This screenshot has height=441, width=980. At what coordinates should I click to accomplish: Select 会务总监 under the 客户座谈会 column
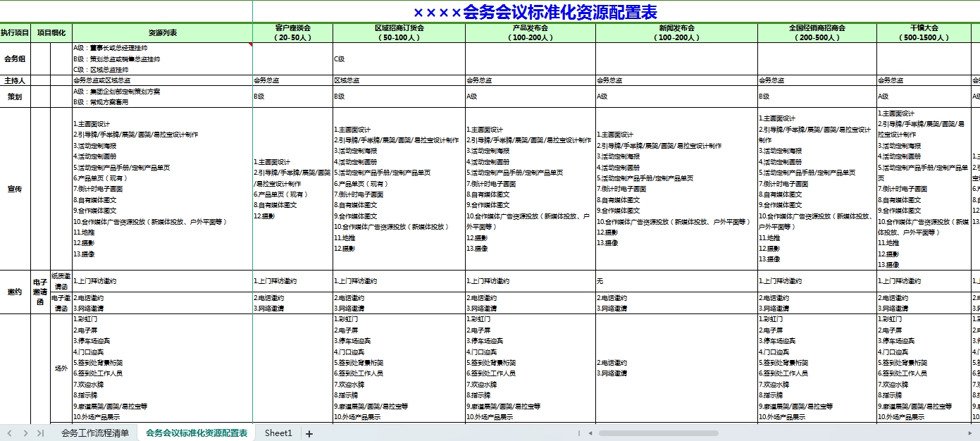[292, 80]
